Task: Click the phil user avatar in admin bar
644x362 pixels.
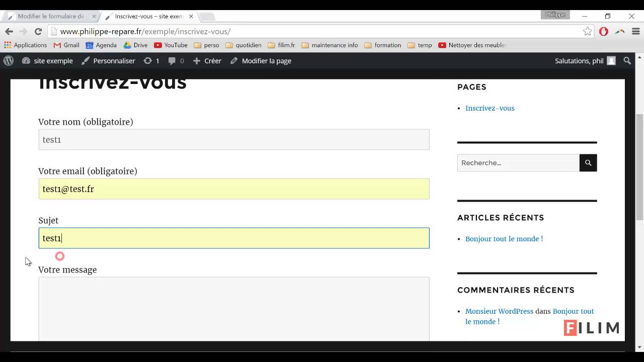Action: coord(611,61)
